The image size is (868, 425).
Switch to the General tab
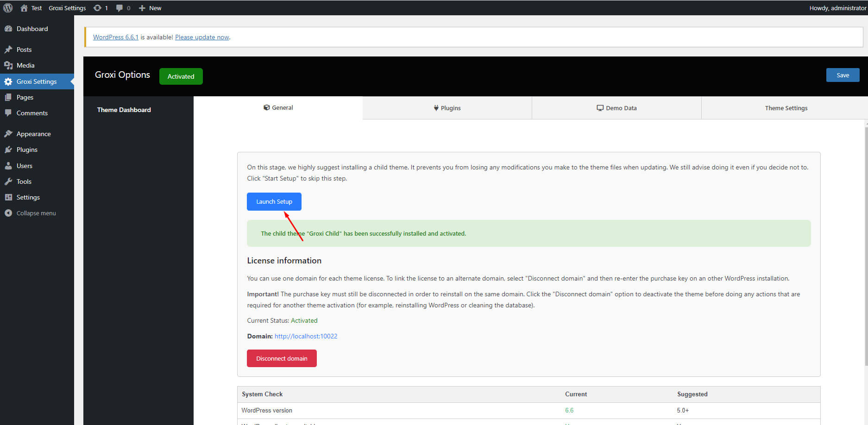pyautogui.click(x=278, y=107)
